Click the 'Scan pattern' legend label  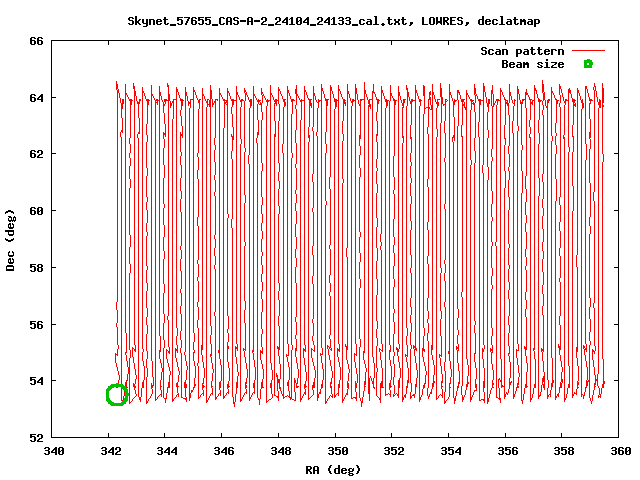(522, 51)
